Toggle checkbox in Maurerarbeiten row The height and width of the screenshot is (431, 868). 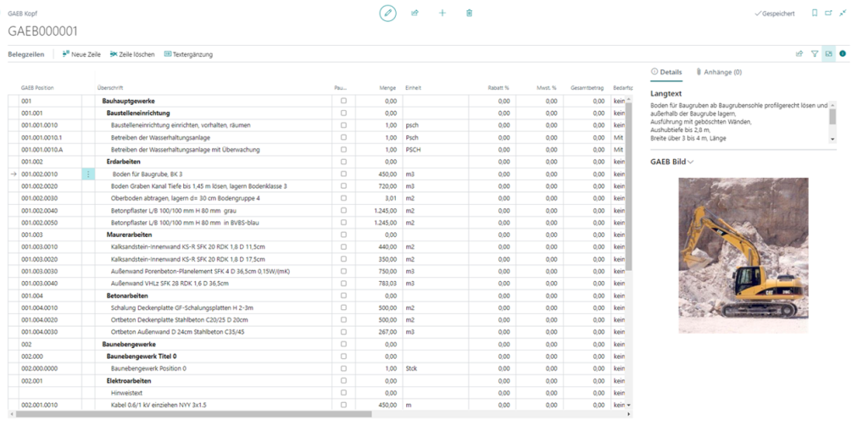[344, 235]
